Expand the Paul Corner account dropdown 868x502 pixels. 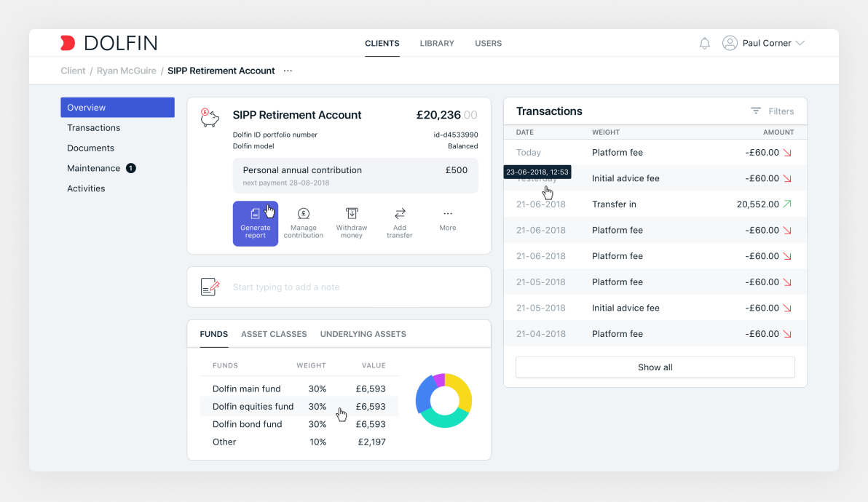tap(800, 43)
